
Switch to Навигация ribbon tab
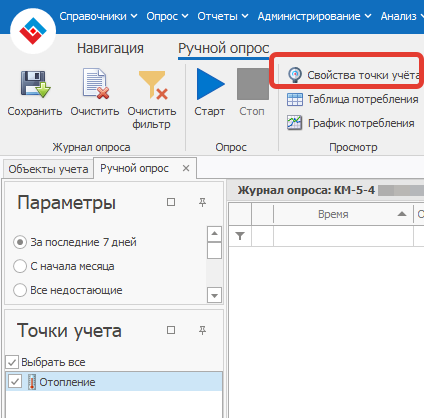[x=110, y=48]
